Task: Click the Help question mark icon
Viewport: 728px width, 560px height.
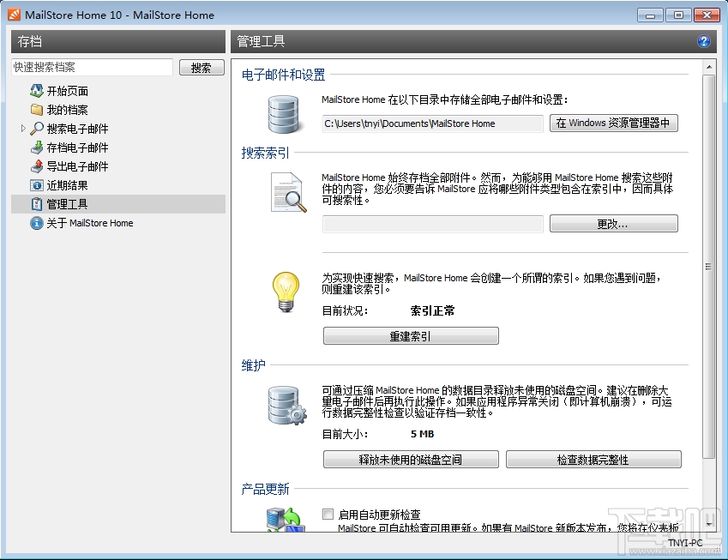Action: pos(704,41)
